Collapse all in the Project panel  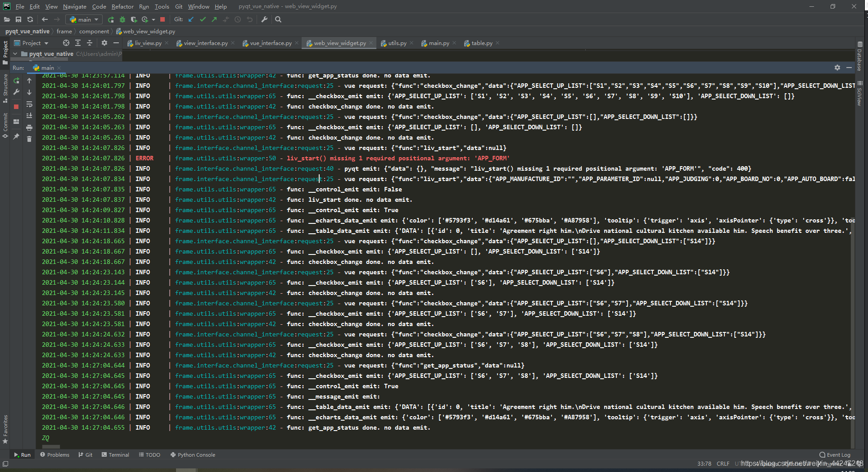click(x=90, y=43)
